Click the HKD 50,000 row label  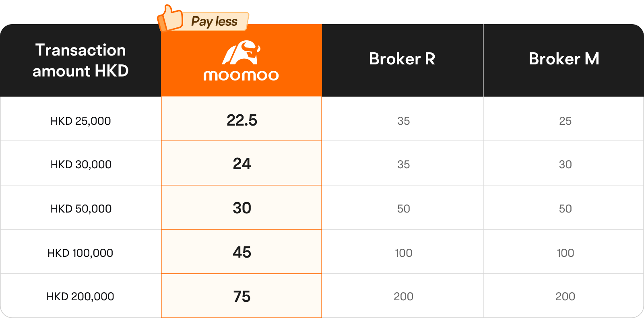pos(81,209)
